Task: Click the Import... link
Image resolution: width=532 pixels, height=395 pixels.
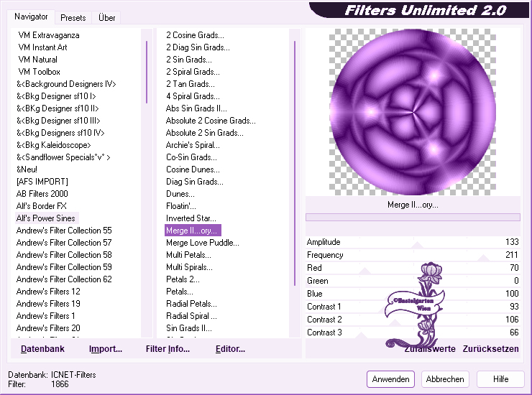Action: (106, 349)
